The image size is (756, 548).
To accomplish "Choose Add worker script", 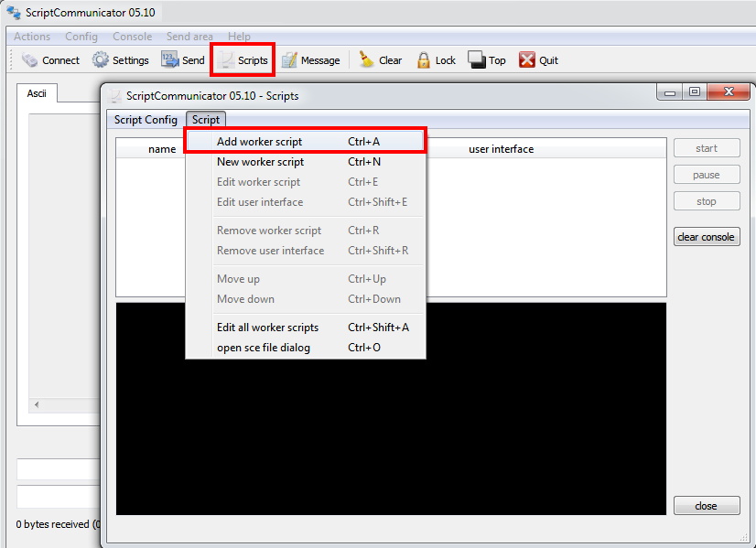I will point(305,142).
